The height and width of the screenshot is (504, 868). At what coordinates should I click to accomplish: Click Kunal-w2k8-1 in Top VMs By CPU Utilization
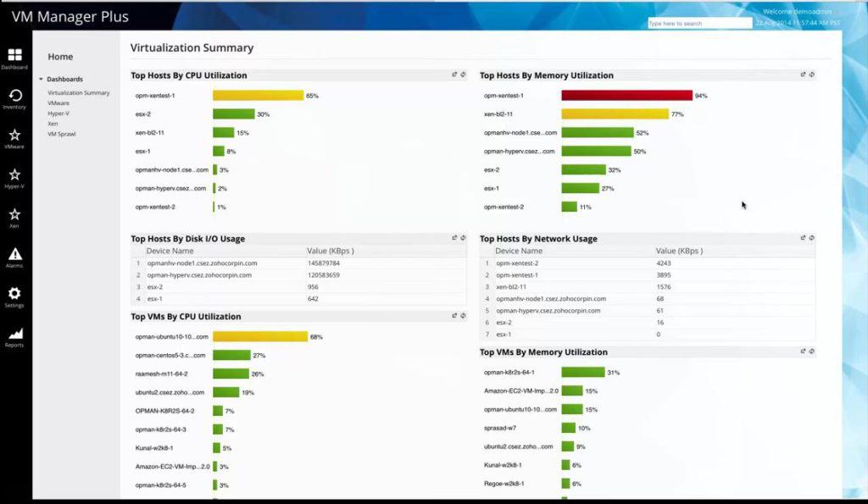point(154,448)
